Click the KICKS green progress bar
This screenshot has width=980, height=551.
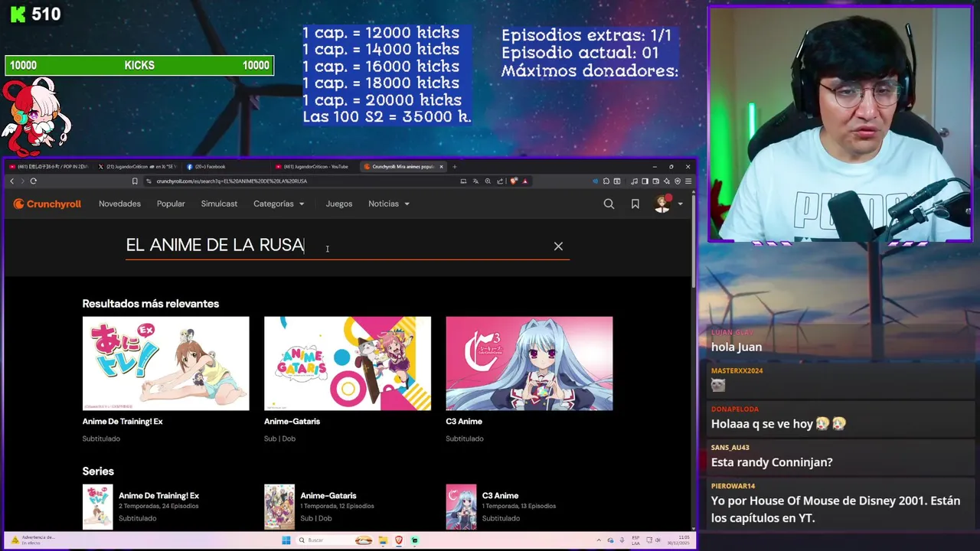[139, 66]
